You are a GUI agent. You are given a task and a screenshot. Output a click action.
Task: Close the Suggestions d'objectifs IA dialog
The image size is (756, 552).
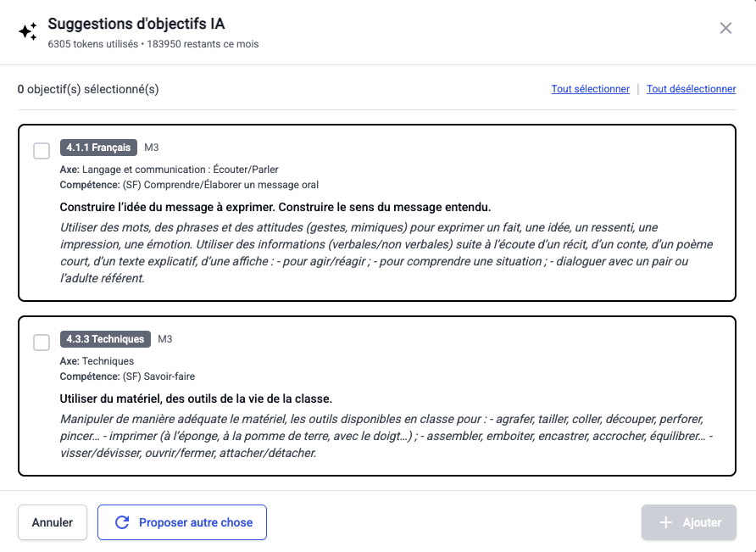tap(725, 28)
